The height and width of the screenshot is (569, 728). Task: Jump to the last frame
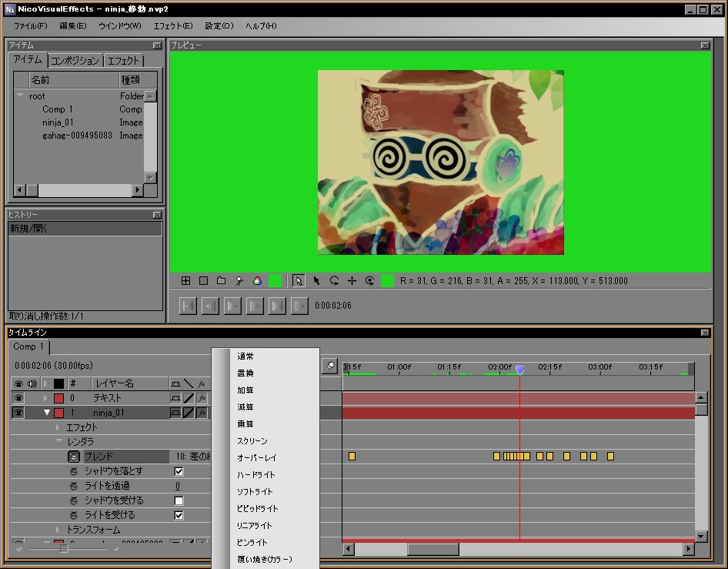(277, 306)
